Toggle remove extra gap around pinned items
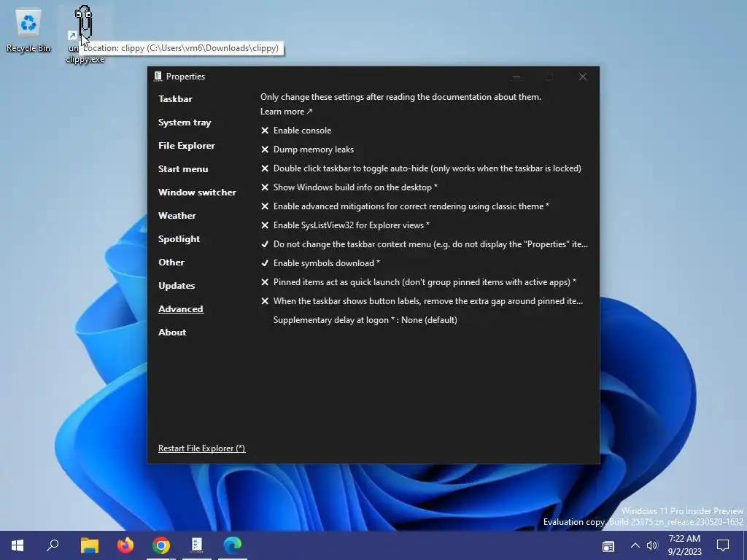Viewport: 747px width, 560px height. [422, 301]
